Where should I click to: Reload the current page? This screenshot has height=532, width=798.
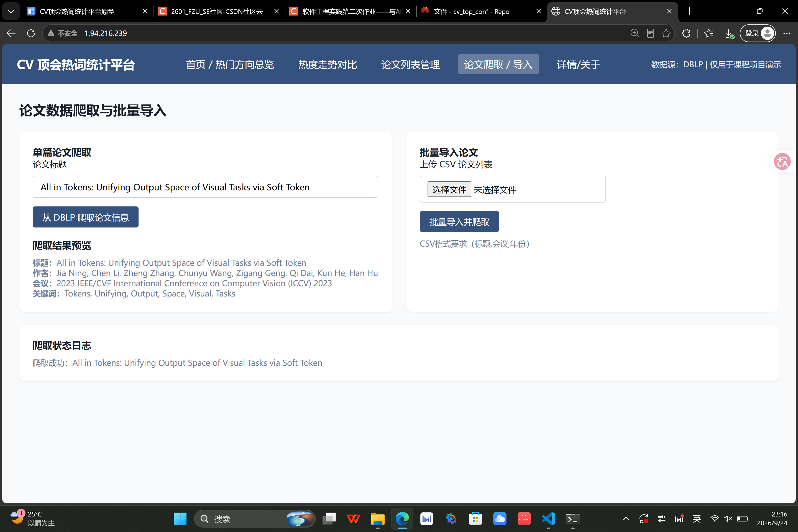31,33
